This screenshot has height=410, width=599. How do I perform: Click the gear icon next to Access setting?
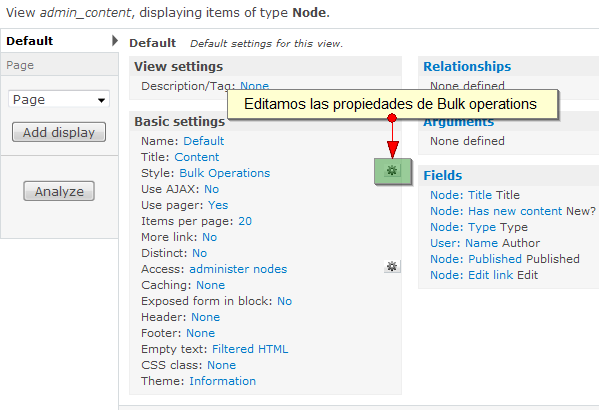click(x=392, y=266)
